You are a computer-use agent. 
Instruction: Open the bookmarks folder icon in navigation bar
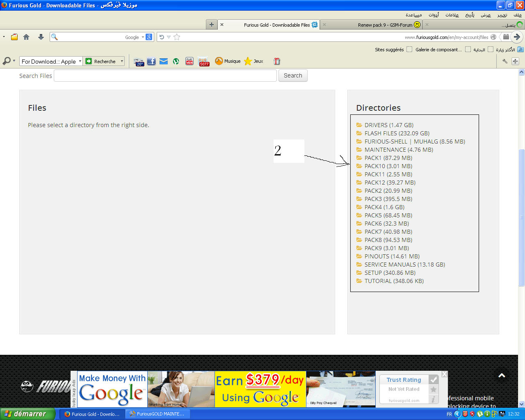pos(14,37)
